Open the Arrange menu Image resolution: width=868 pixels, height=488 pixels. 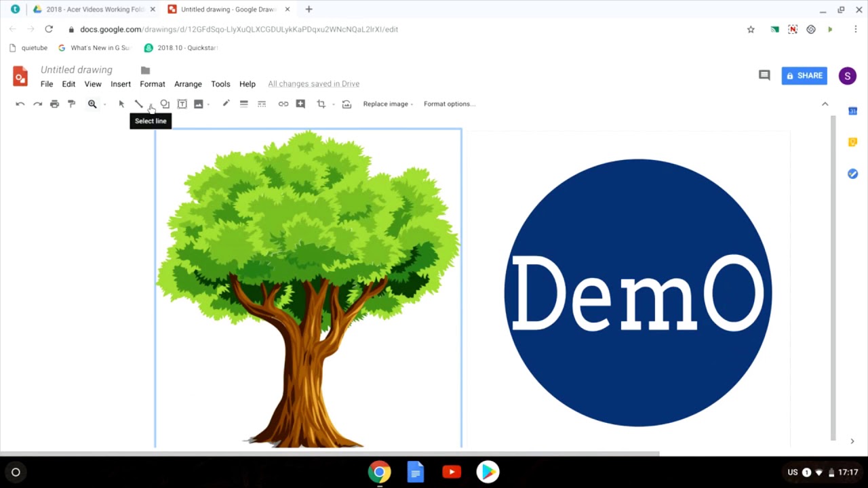pyautogui.click(x=188, y=84)
